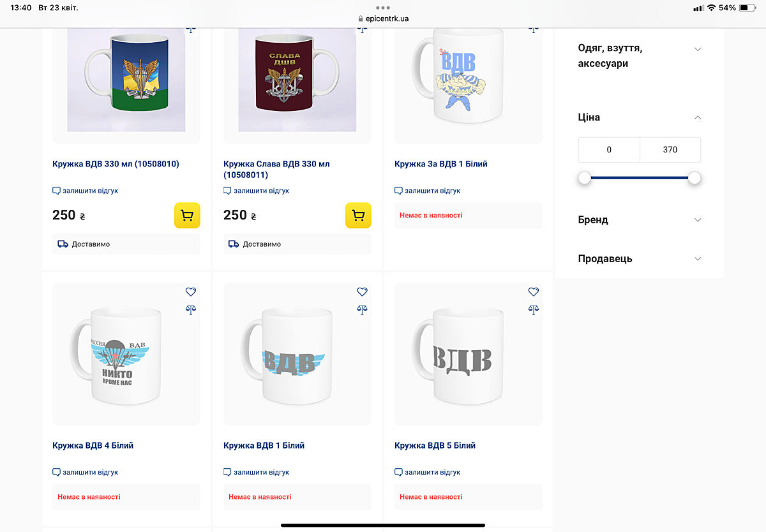Screen dimensions: 766x532
Task: Click review speech-bubble icon under Кружка ВДВ 330 мл
Action: [x=56, y=191]
